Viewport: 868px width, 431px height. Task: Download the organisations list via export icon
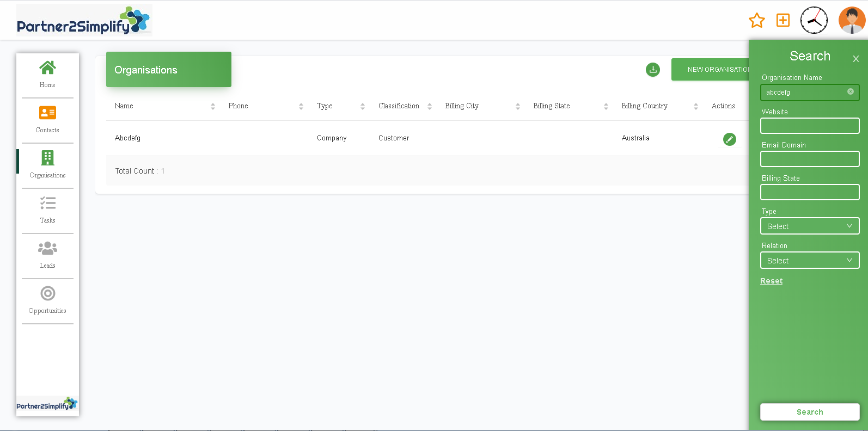click(652, 70)
